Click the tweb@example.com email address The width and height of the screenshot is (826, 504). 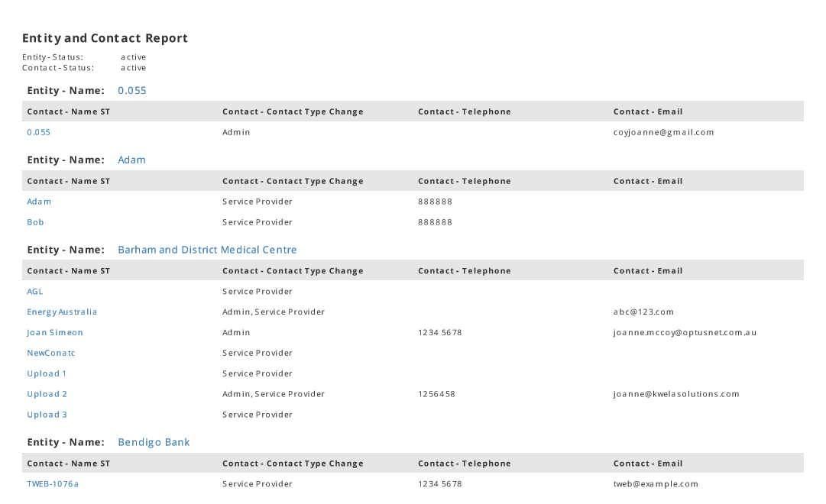click(x=656, y=484)
